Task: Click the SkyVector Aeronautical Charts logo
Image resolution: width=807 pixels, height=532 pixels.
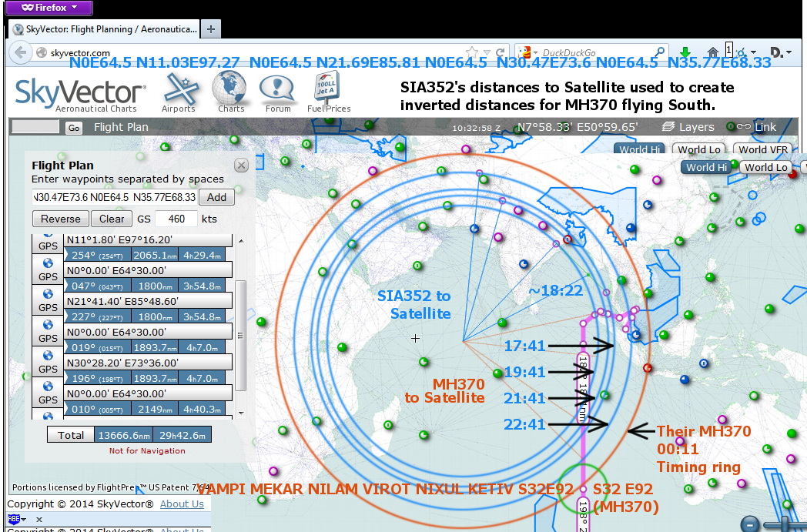Action: pos(81,95)
